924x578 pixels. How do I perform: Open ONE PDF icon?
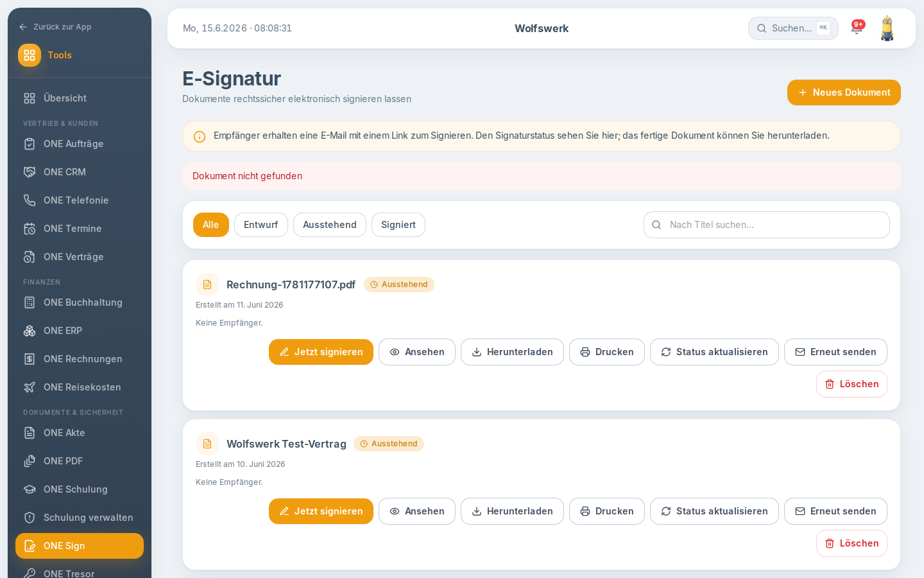pyautogui.click(x=30, y=461)
